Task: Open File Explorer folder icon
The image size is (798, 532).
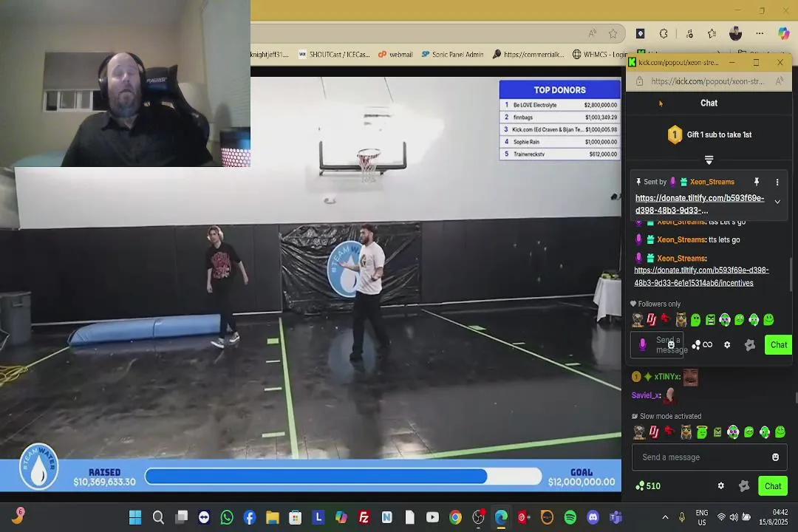Action: (273, 518)
